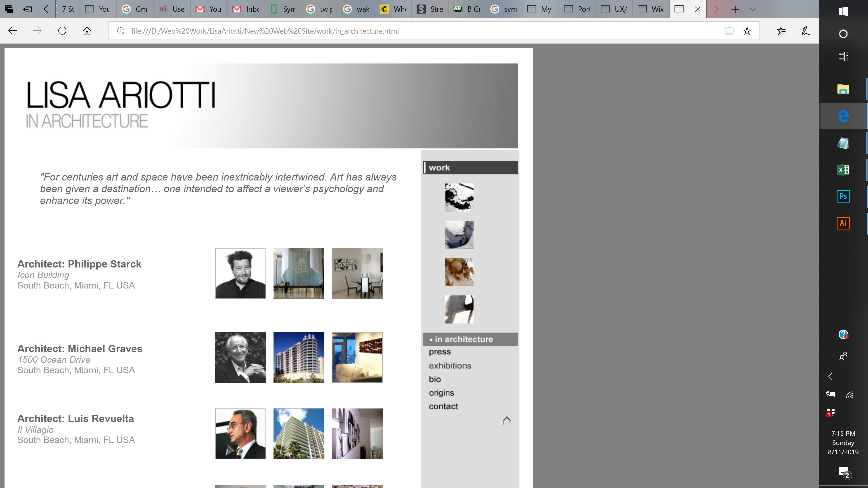Open the reading view book icon
868x488 pixels.
(729, 31)
